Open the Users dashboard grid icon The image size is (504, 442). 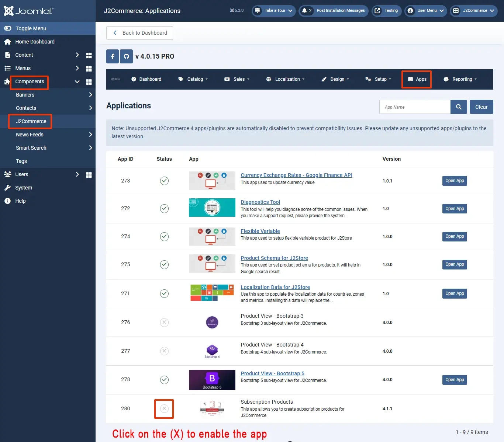(89, 175)
